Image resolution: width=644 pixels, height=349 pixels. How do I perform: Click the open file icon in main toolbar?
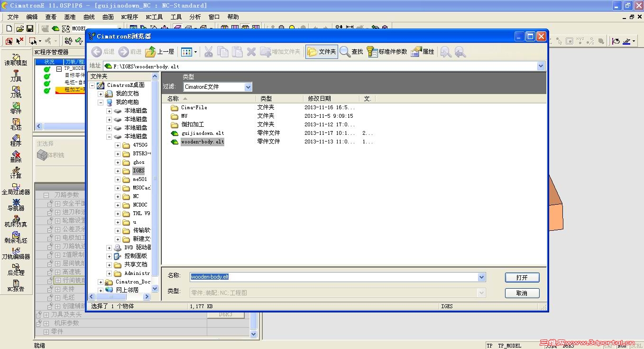pyautogui.click(x=20, y=29)
